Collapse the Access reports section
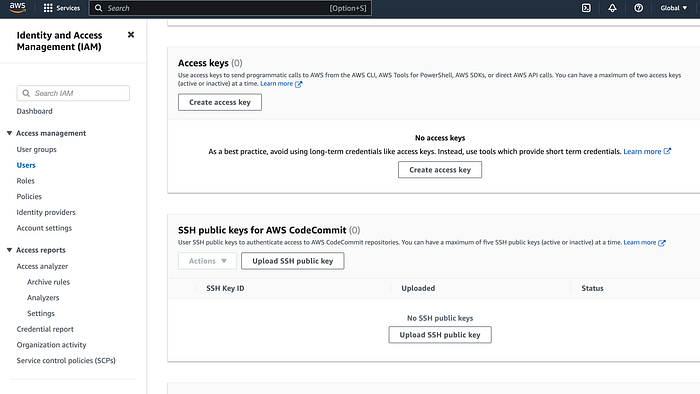Image resolution: width=700 pixels, height=394 pixels. [x=9, y=250]
